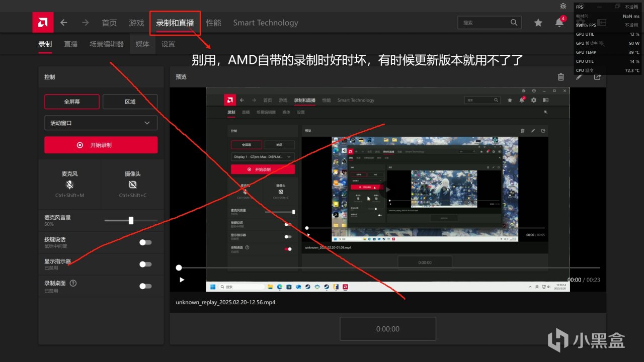Screen dimensions: 644x362
Task: Choose the 区域 capture mode button
Action: pyautogui.click(x=130, y=102)
